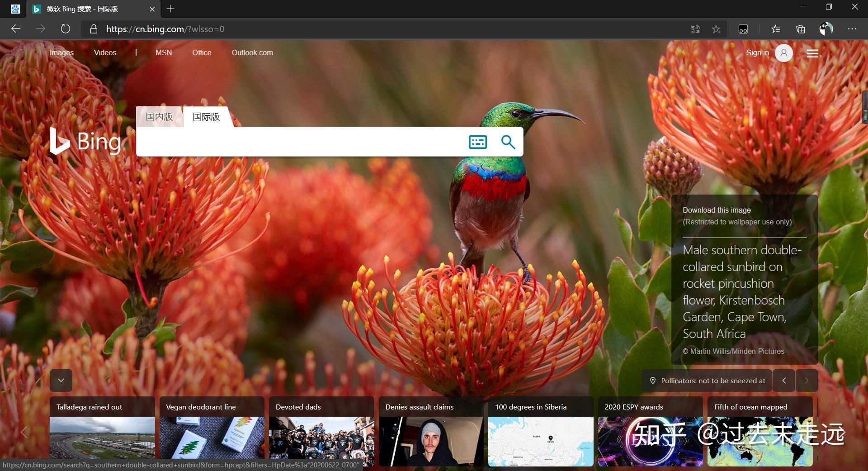Click the Siberia map thumbnail
The height and width of the screenshot is (471, 868).
point(541,441)
